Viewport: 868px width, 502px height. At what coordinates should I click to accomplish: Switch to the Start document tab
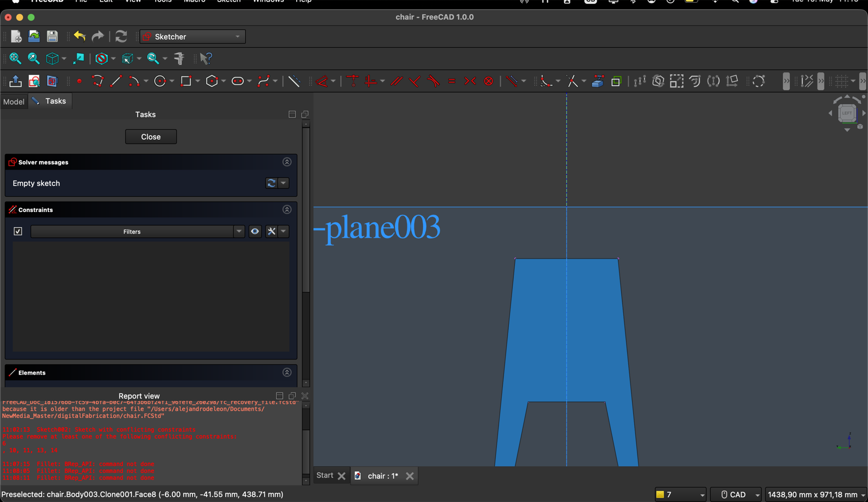325,475
